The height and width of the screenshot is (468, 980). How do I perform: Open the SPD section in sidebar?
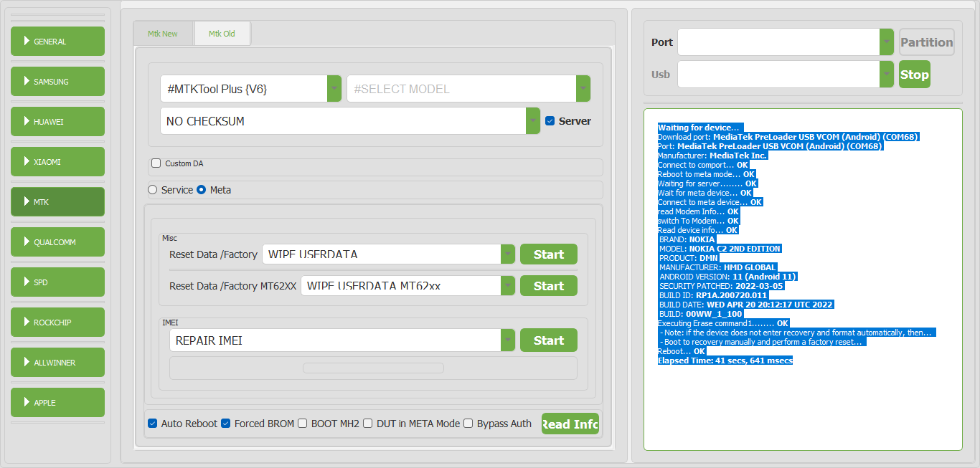(x=57, y=282)
